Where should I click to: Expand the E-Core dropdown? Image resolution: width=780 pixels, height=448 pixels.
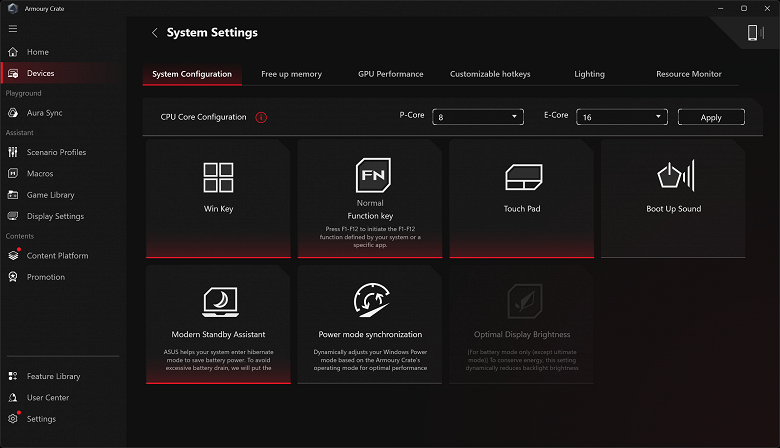tap(622, 117)
